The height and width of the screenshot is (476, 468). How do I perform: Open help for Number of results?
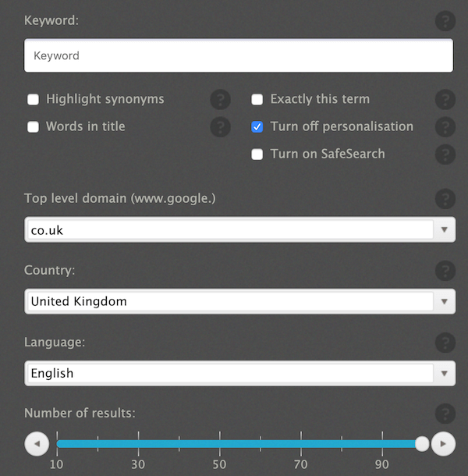click(445, 413)
